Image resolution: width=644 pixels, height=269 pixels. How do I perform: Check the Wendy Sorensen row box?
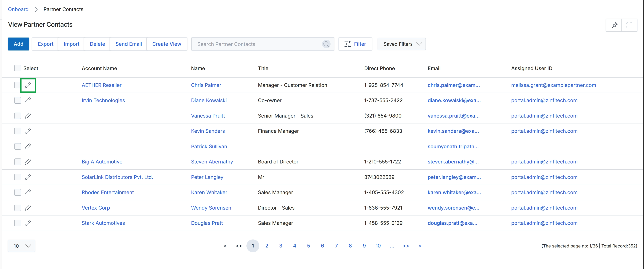(18, 208)
